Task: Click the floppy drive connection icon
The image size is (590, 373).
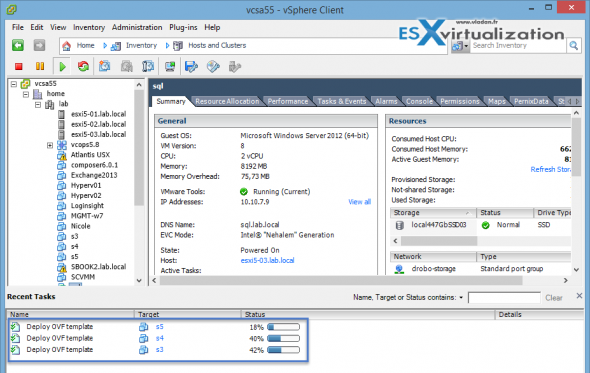Action: click(x=191, y=67)
